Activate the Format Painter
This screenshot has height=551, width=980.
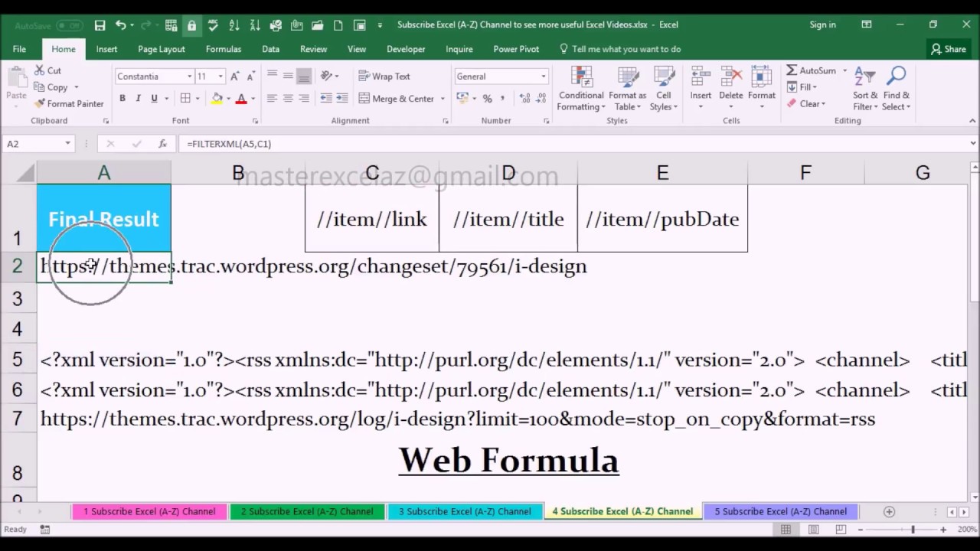69,103
